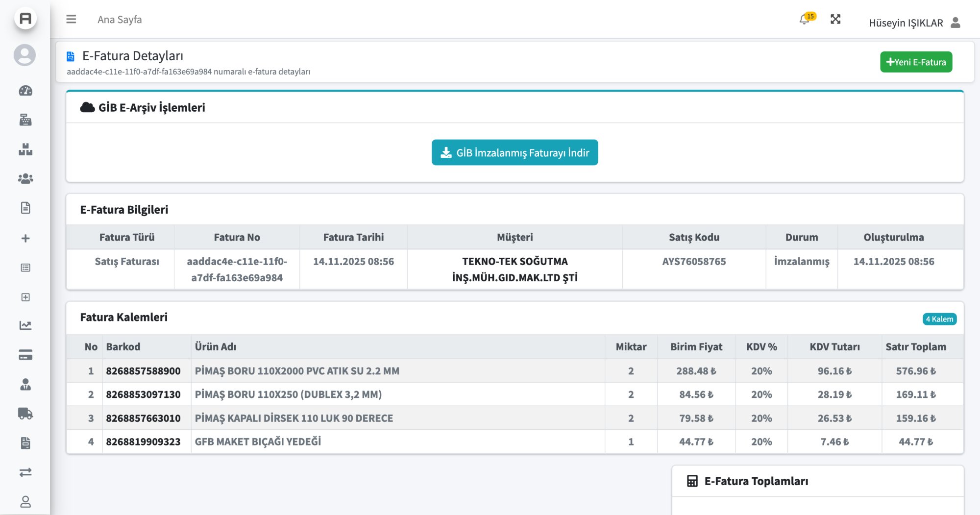Toggle the sidebar with hamburger menu
Image resolution: width=980 pixels, height=515 pixels.
tap(71, 20)
